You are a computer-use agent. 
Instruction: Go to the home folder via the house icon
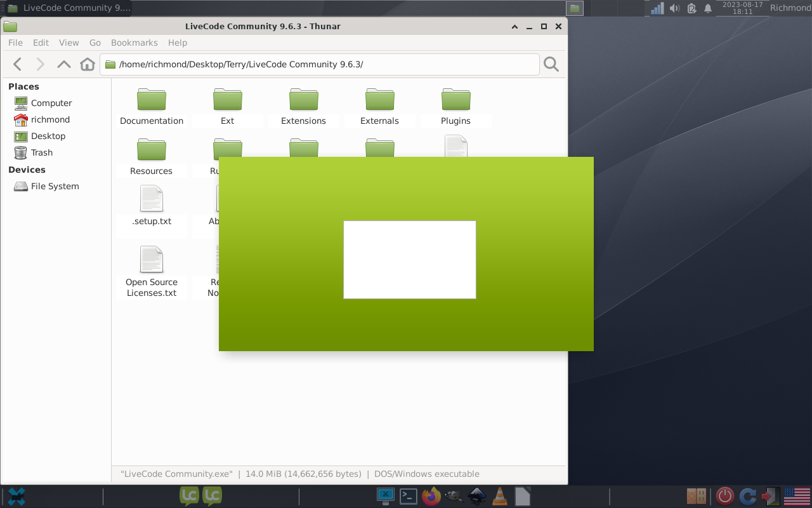(88, 64)
